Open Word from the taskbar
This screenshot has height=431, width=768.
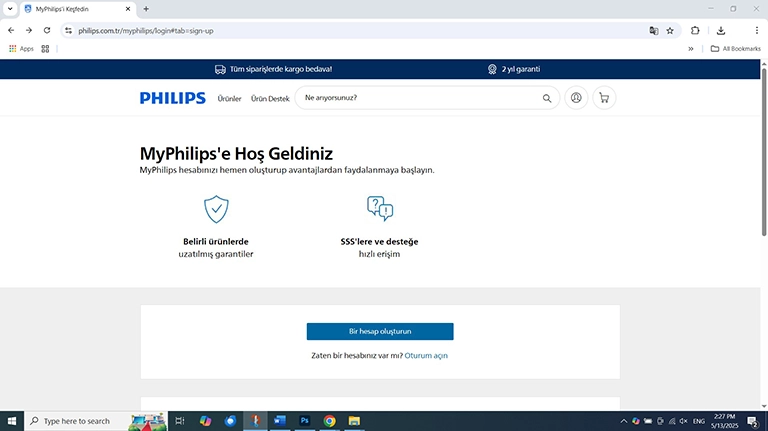pyautogui.click(x=280, y=421)
